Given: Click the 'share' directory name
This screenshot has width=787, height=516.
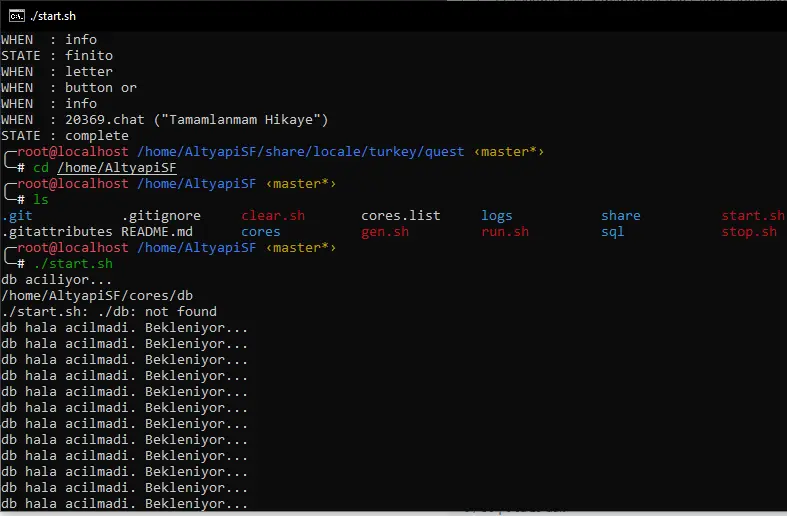Looking at the screenshot, I should (x=621, y=216).
